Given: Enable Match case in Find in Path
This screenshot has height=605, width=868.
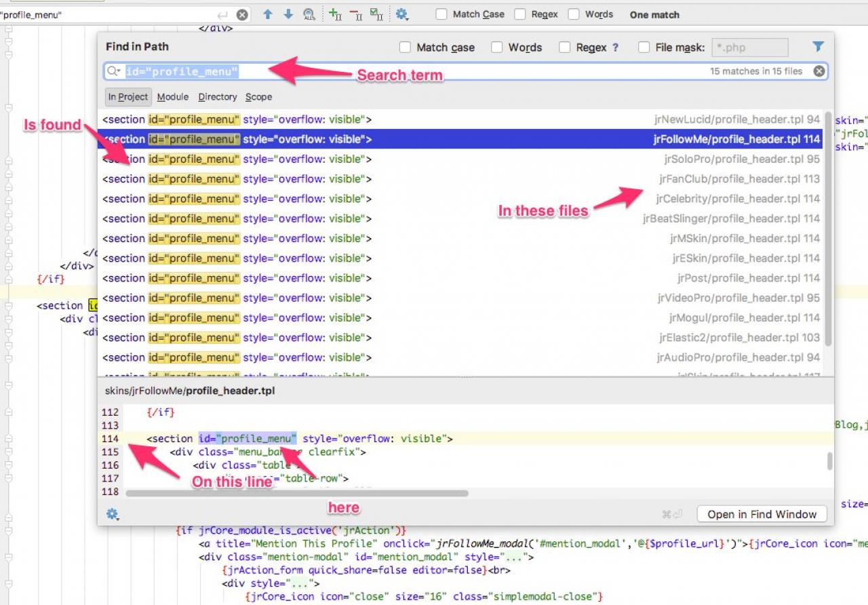Looking at the screenshot, I should pos(406,47).
